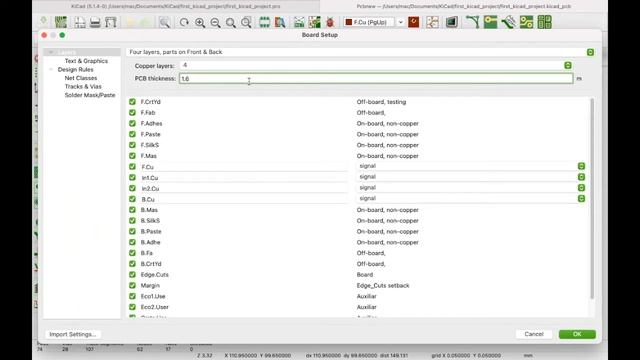The width and height of the screenshot is (640, 360).
Task: Open the schematic editor icon in the toolbar
Action: pos(432,22)
